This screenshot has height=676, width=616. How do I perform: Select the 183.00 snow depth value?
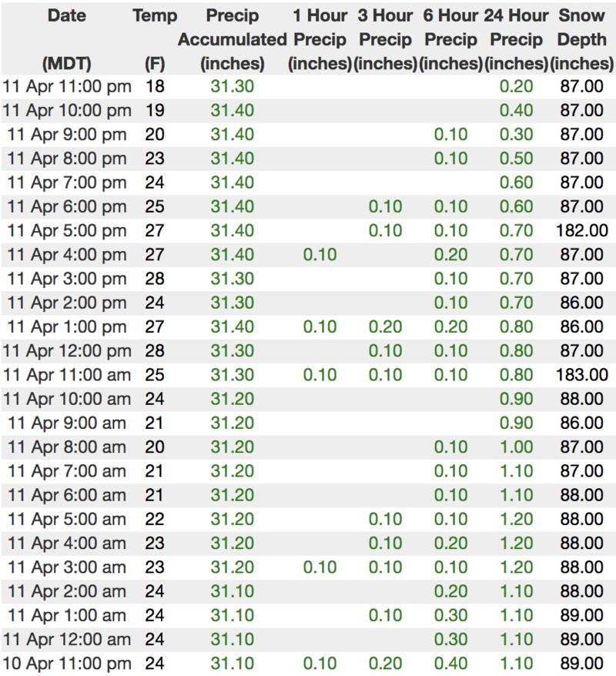pos(582,375)
